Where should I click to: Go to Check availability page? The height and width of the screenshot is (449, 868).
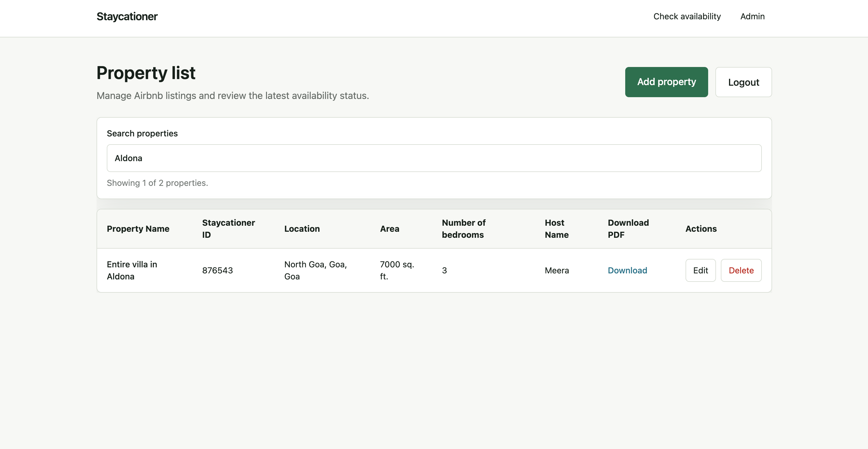click(687, 17)
